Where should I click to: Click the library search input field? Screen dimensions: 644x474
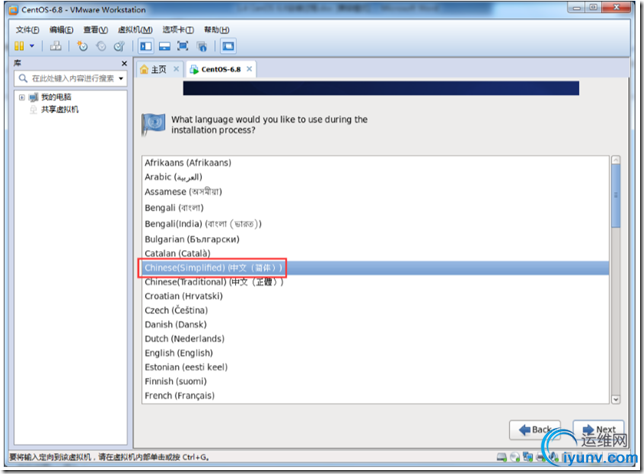(x=73, y=78)
